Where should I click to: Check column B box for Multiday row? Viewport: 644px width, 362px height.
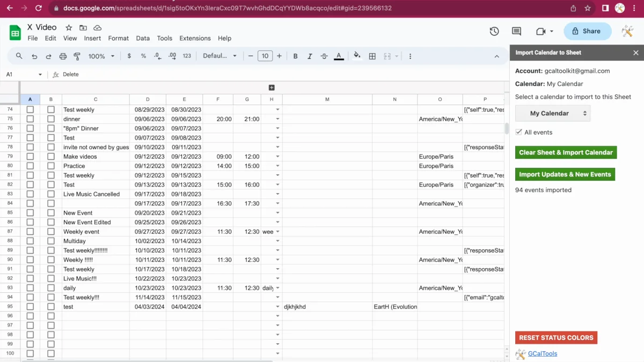(x=51, y=241)
